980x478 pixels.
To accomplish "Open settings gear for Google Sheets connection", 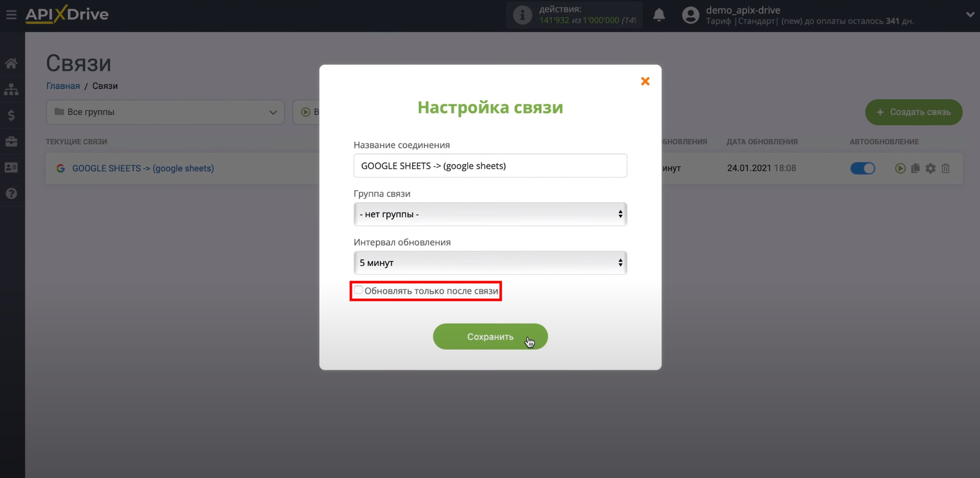I will 930,168.
